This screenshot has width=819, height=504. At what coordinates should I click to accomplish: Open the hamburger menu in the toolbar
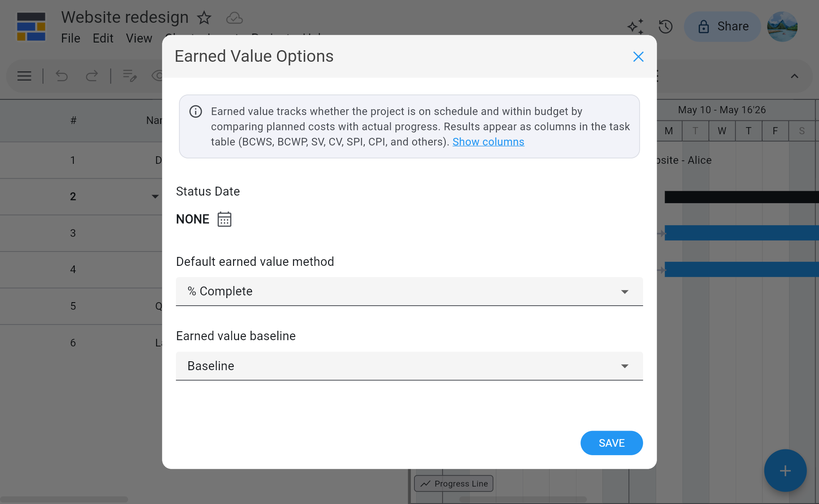pyautogui.click(x=24, y=76)
